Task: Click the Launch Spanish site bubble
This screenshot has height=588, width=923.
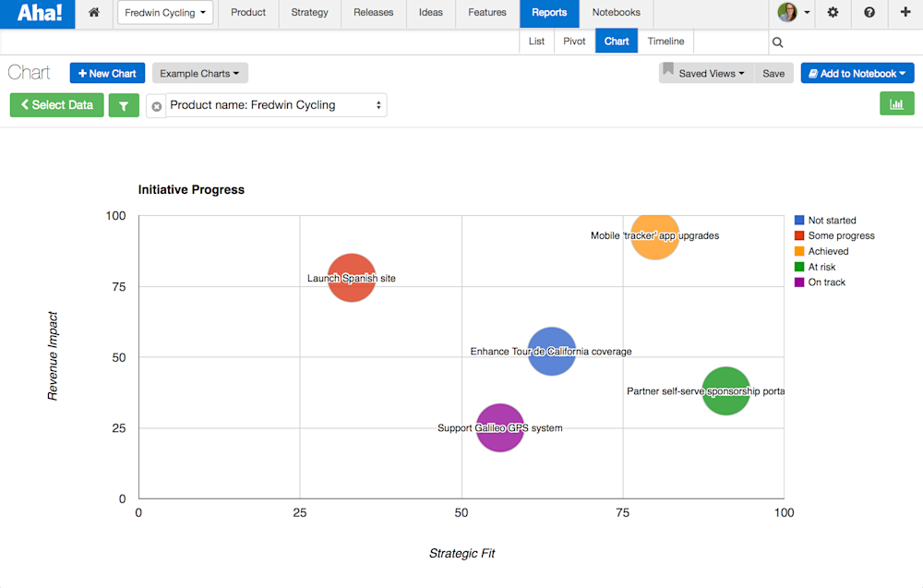Action: [352, 278]
